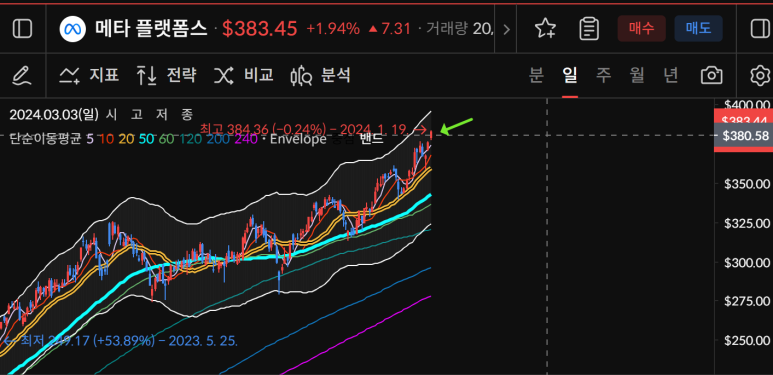Switch to 년 yearly timeframe
Viewport: 773px width, 375px height.
(670, 75)
